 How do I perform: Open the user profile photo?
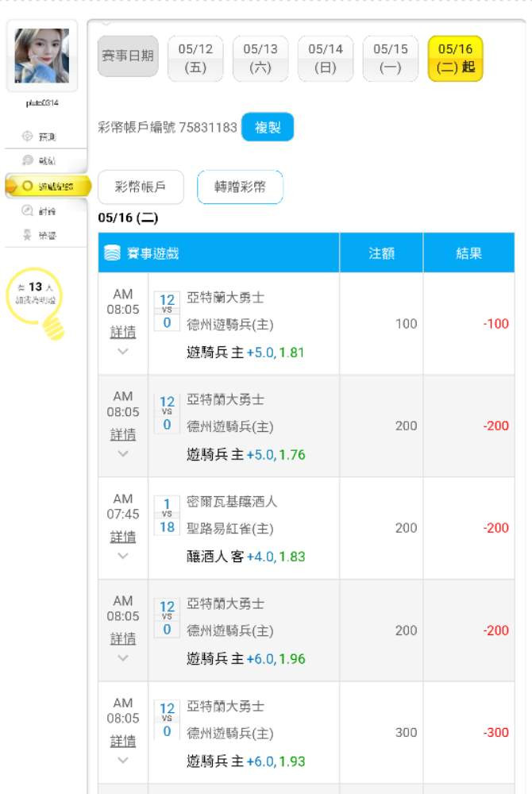42,56
